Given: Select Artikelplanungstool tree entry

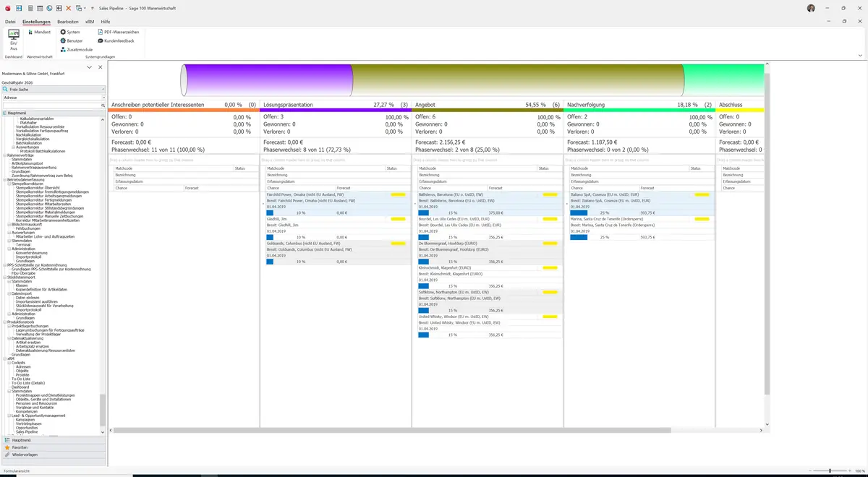Looking at the screenshot, I should [26, 163].
